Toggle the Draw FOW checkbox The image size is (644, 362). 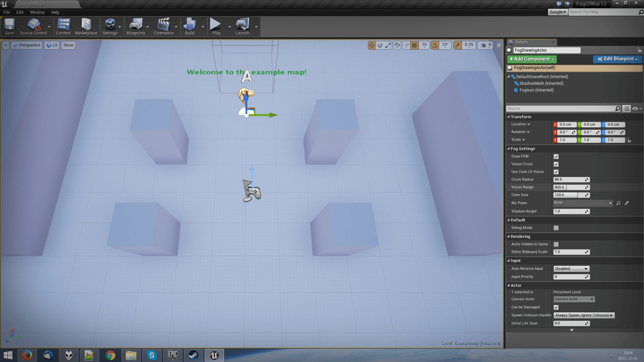[x=556, y=156]
